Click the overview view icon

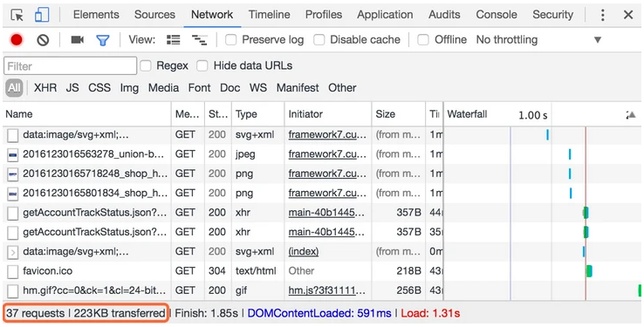coord(200,40)
